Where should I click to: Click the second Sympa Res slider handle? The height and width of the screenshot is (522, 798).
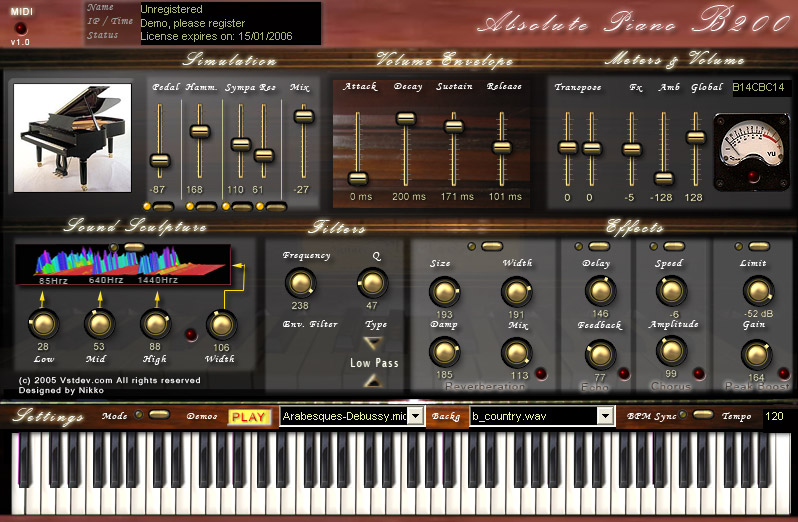point(264,155)
